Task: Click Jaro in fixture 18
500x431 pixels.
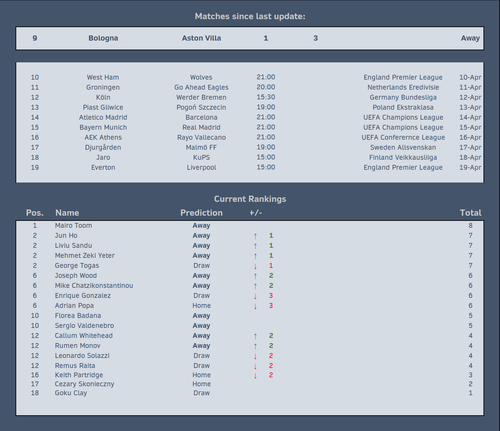Action: pyautogui.click(x=103, y=157)
